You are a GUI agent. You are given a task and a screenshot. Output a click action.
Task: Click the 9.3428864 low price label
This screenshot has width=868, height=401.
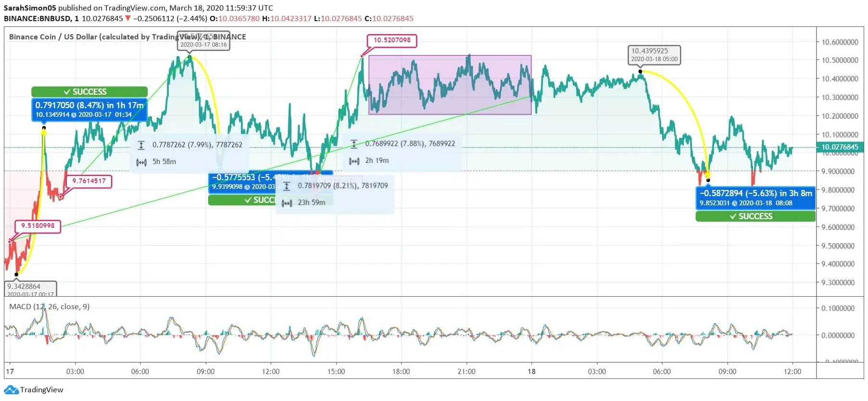tap(31, 289)
